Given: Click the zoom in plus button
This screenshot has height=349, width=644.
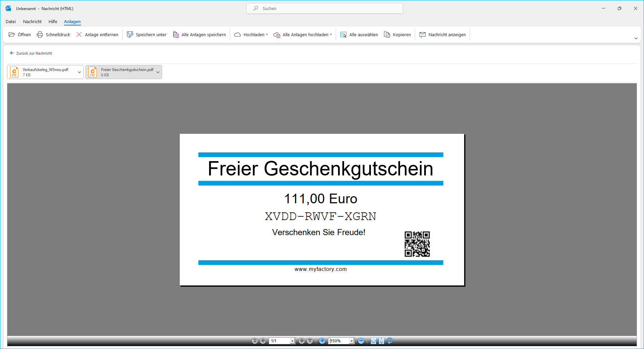Looking at the screenshot, I should click(322, 341).
